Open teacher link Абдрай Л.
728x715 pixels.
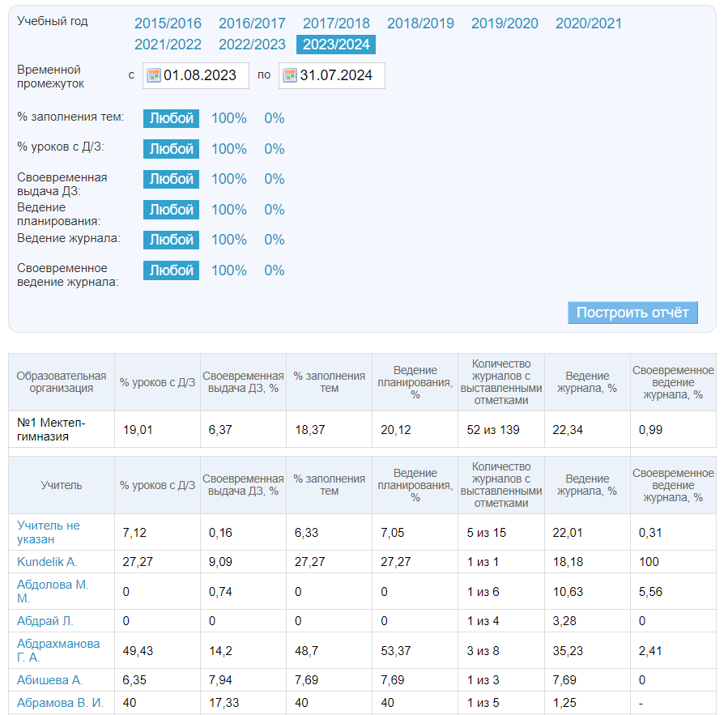(x=45, y=621)
